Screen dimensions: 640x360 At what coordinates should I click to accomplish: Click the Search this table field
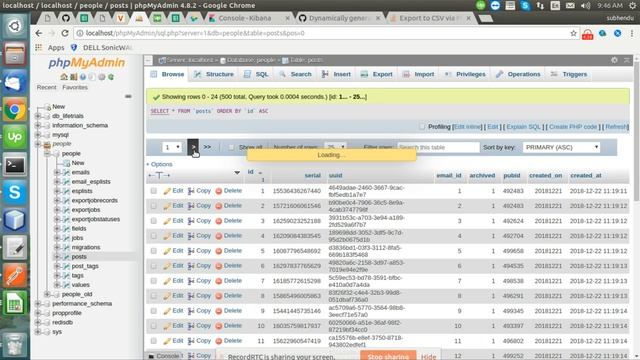click(x=438, y=147)
